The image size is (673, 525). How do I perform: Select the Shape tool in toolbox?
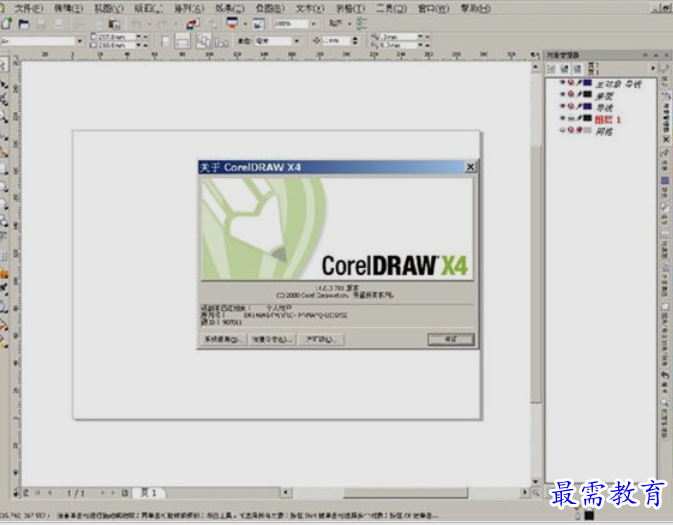pos(4,84)
